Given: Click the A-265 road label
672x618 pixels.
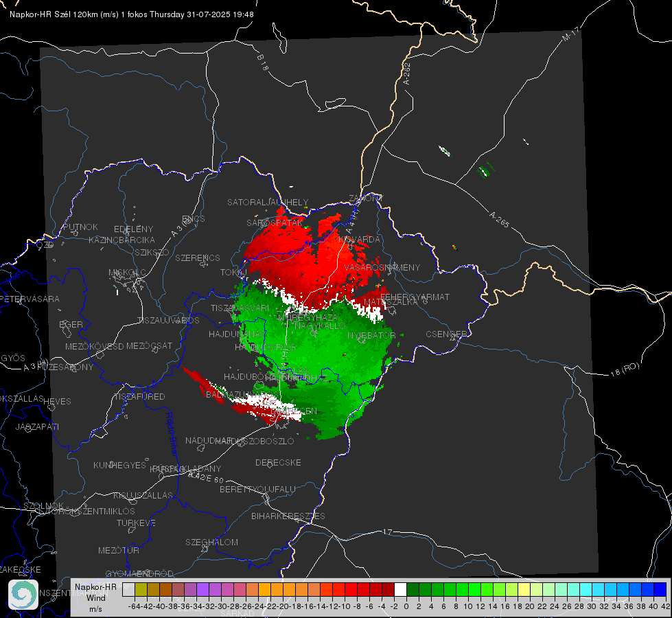Looking at the screenshot, I should (x=499, y=220).
